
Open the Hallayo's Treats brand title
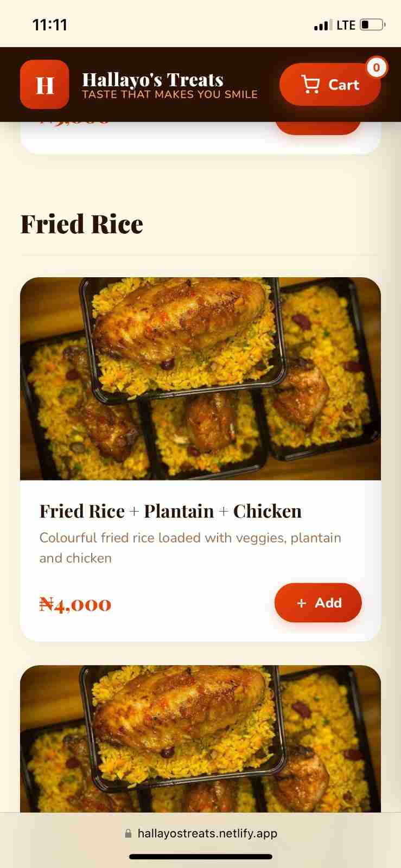tap(152, 80)
